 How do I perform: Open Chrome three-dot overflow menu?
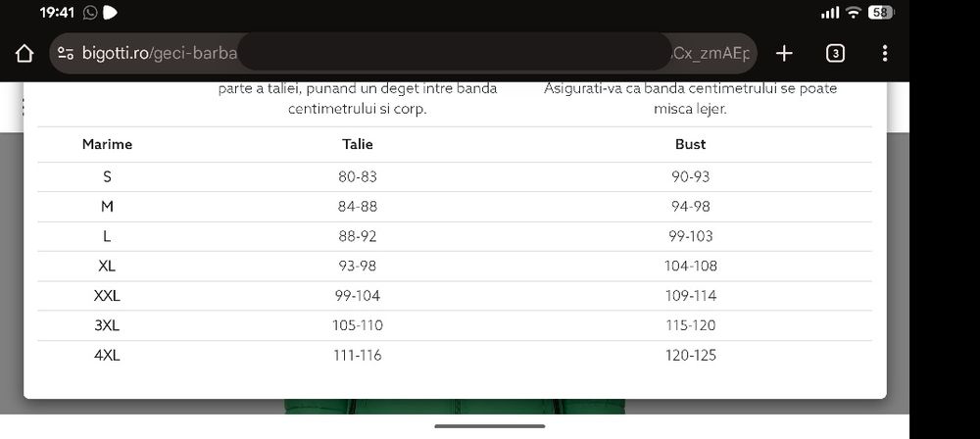(884, 53)
